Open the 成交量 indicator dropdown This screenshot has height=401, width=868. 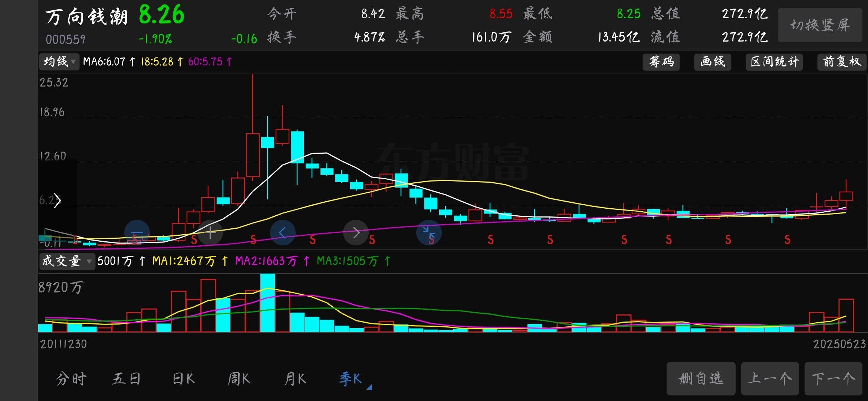tap(67, 261)
